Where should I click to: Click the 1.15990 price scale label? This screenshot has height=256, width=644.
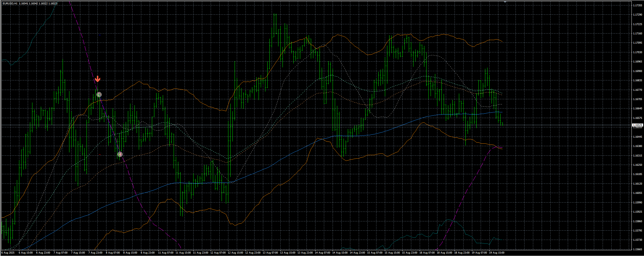point(637,203)
